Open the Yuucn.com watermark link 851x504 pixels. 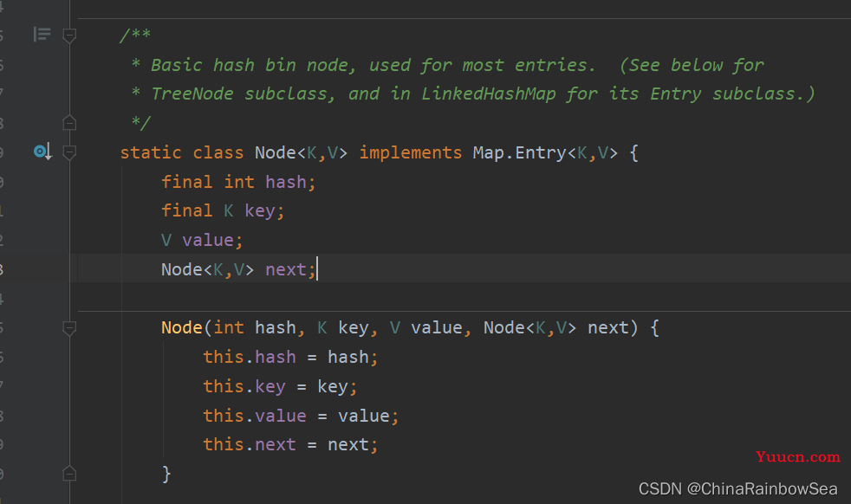click(798, 456)
